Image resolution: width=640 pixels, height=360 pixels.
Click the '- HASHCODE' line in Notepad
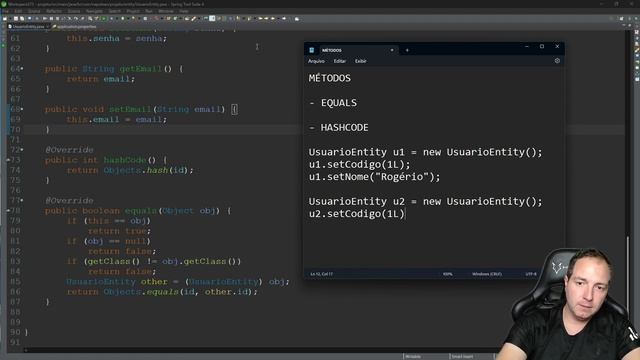coord(338,128)
